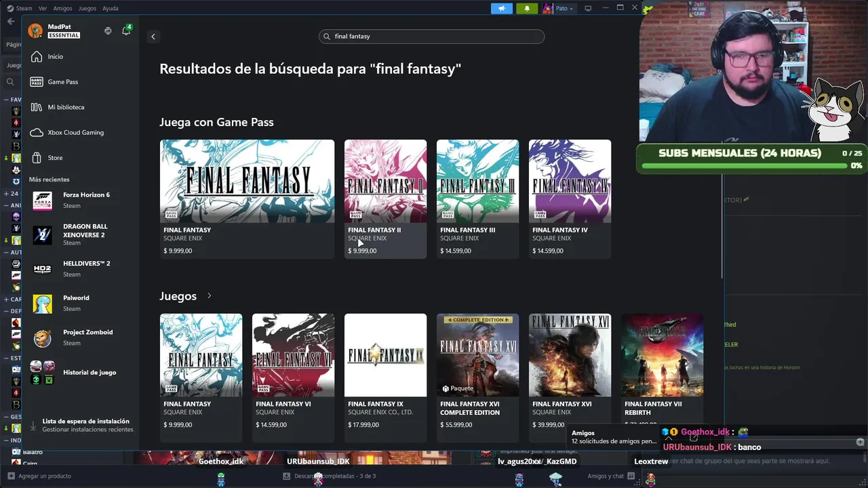Image resolution: width=868 pixels, height=488 pixels.
Task: Select Game Pass label in Xbox sidebar
Action: pos(63,82)
